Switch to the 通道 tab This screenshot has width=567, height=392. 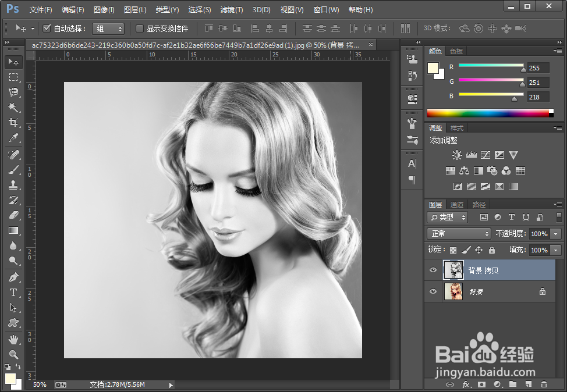point(457,205)
